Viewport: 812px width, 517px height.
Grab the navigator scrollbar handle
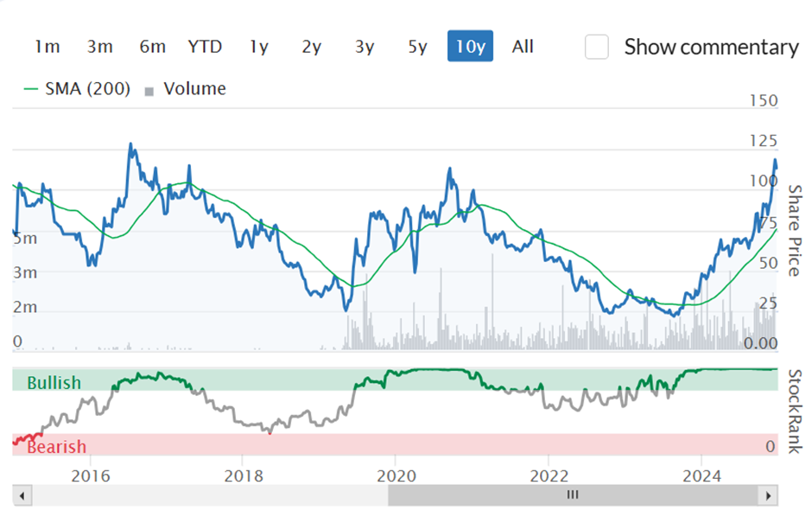point(573,495)
